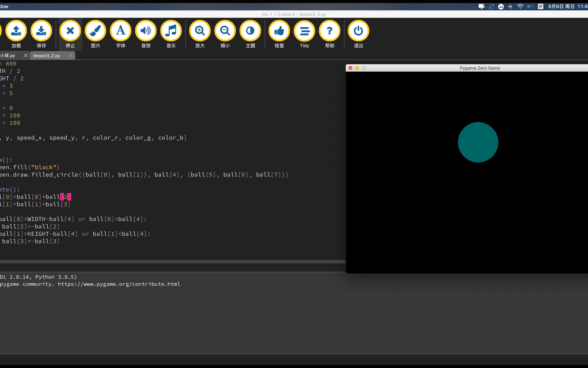Stop the running game with 停止
The height and width of the screenshot is (368, 588).
(x=70, y=31)
